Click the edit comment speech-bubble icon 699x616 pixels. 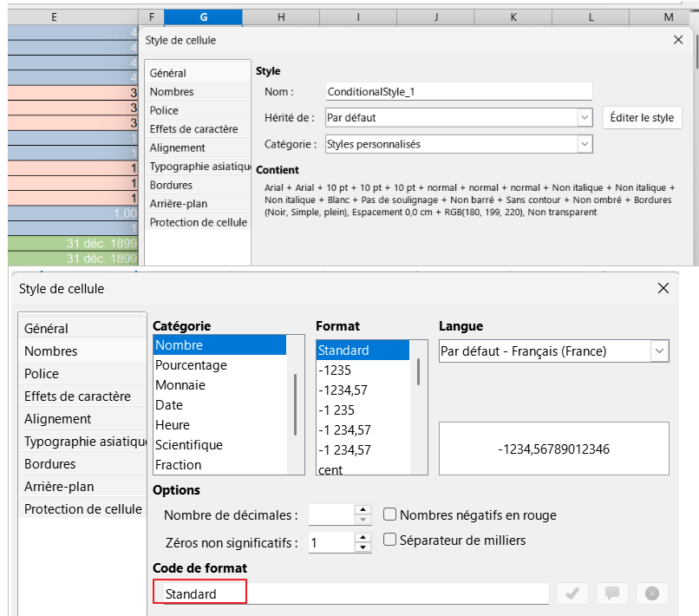(x=611, y=593)
